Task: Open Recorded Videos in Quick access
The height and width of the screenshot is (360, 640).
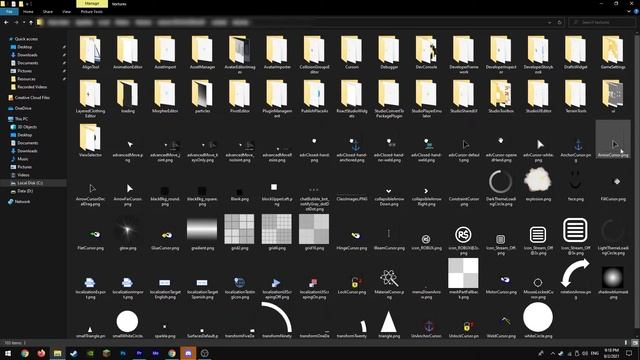Action: [32, 87]
